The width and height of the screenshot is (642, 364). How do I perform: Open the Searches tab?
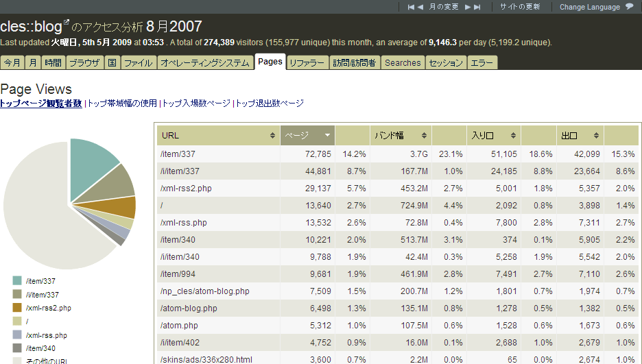[403, 63]
